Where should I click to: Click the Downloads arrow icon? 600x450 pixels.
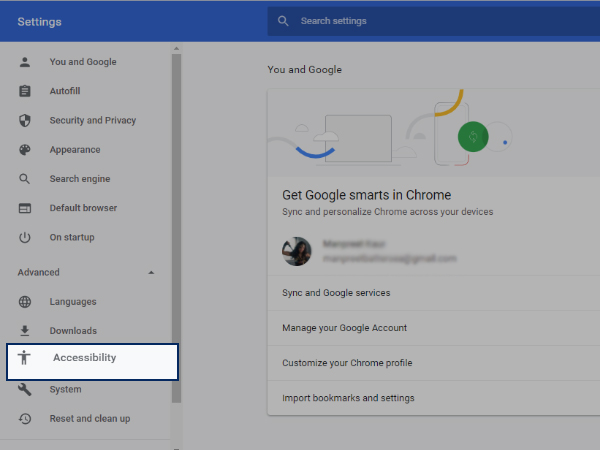[x=26, y=331]
